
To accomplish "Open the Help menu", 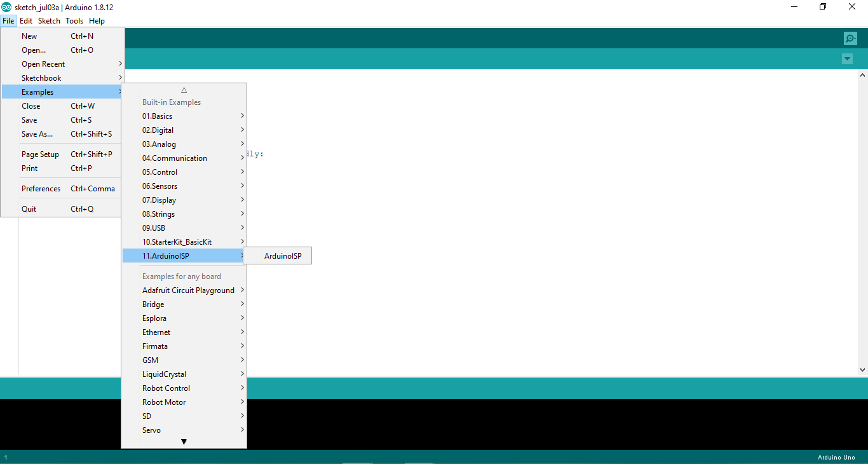I will click(97, 21).
